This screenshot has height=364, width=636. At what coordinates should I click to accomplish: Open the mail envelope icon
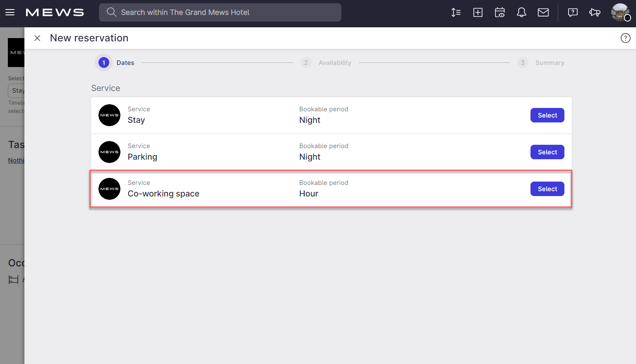tap(543, 12)
